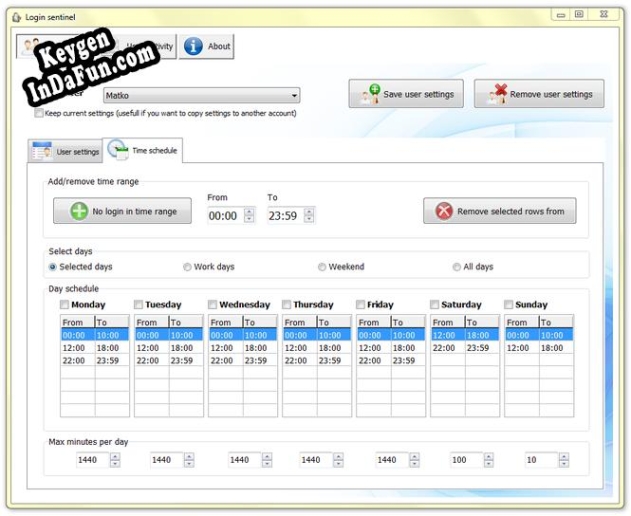Click the green plus circle icon

click(79, 211)
